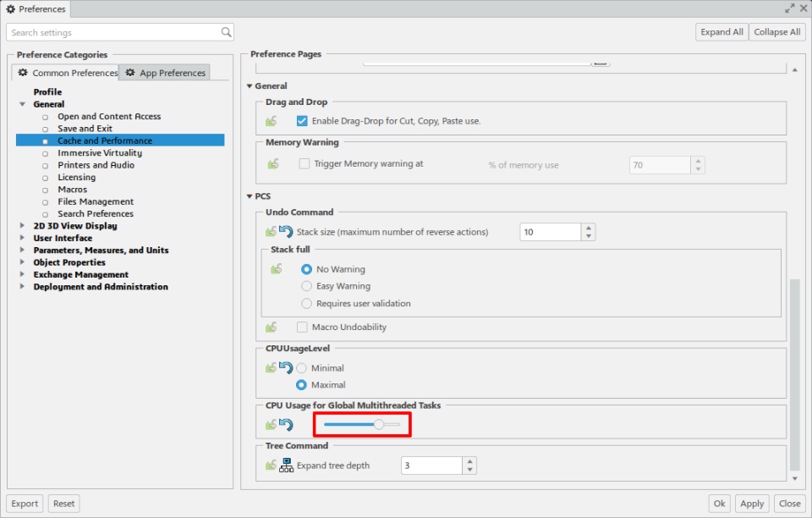Click the Close button
The image size is (812, 518).
790,504
